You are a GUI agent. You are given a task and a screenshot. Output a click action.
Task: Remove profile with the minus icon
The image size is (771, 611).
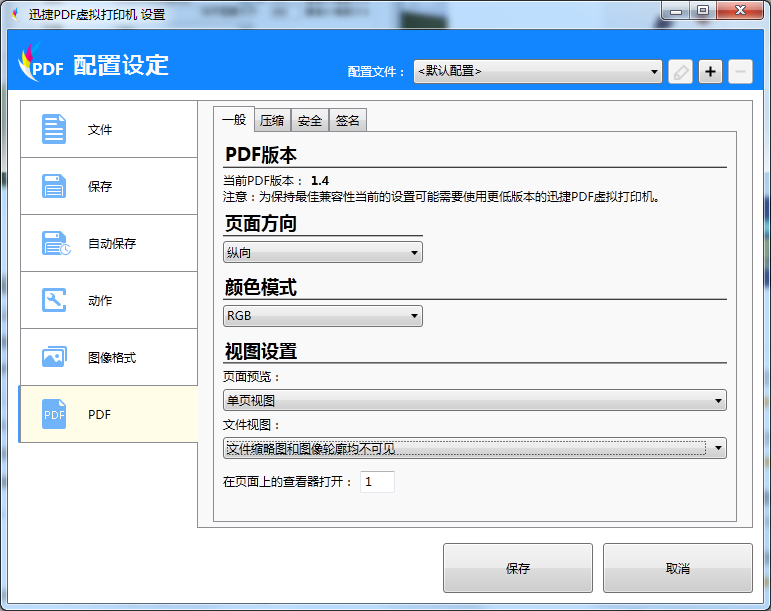[741, 72]
